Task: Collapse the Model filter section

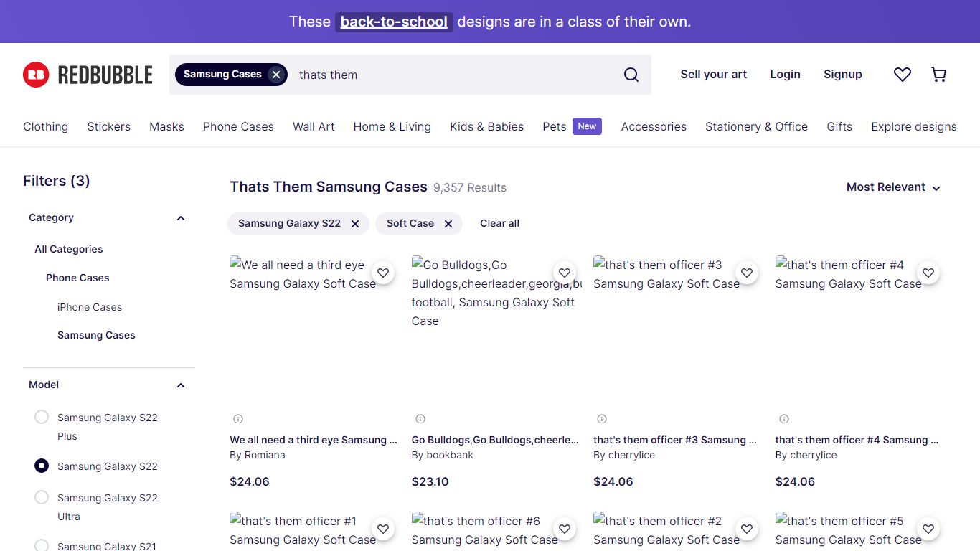Action: (181, 385)
